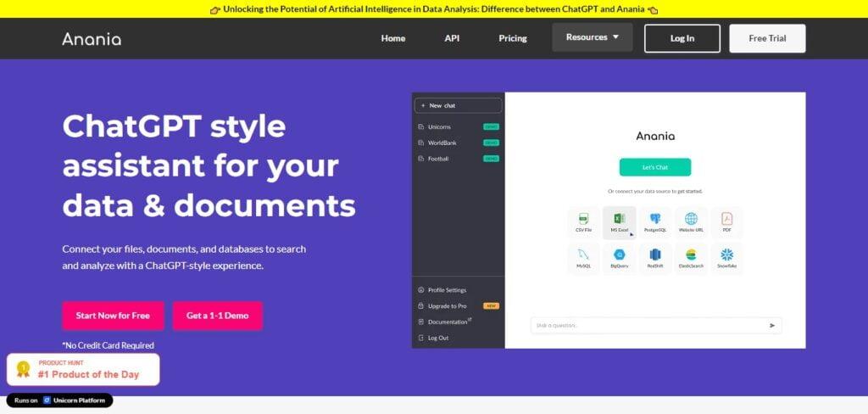Click the Unicorns chat file icon
The width and height of the screenshot is (868, 414).
[420, 127]
